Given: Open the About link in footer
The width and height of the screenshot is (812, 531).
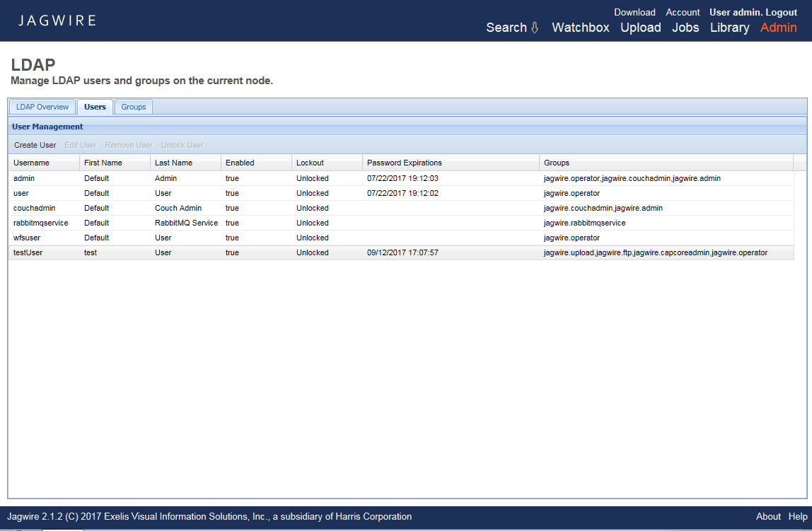Looking at the screenshot, I should tap(768, 516).
